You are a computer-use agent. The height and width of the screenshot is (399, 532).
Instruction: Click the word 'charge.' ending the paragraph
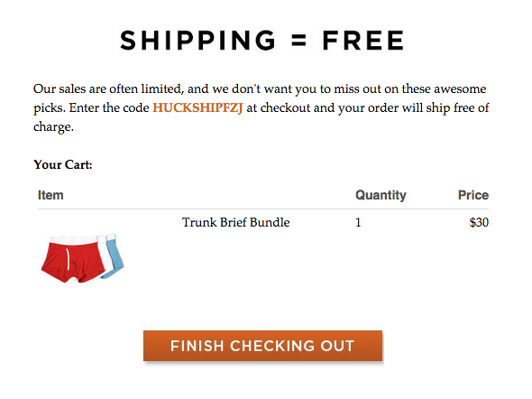[53, 127]
